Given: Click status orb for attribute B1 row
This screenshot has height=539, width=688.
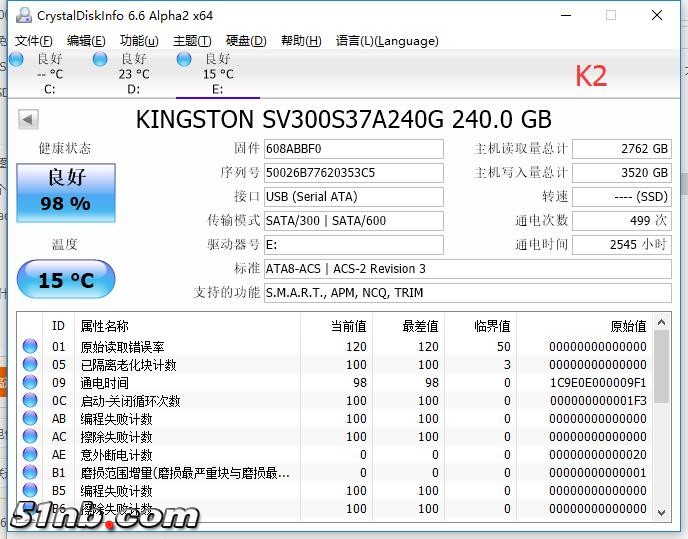Looking at the screenshot, I should pyautogui.click(x=31, y=473).
